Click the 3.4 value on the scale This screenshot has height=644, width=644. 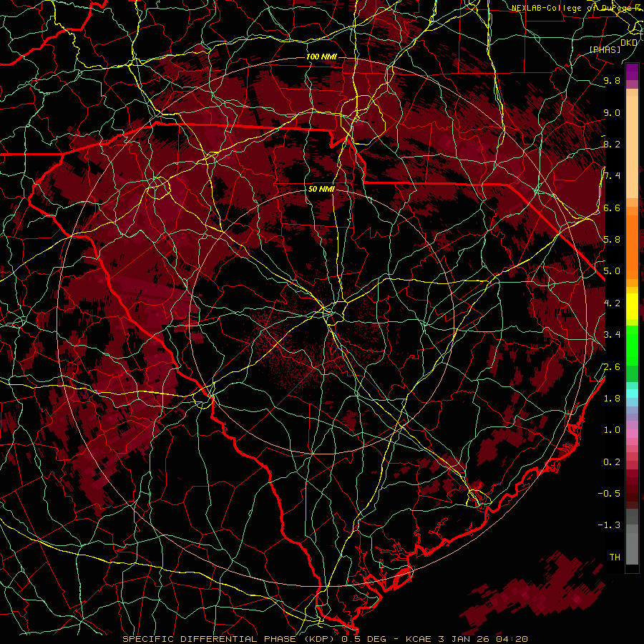612,335
